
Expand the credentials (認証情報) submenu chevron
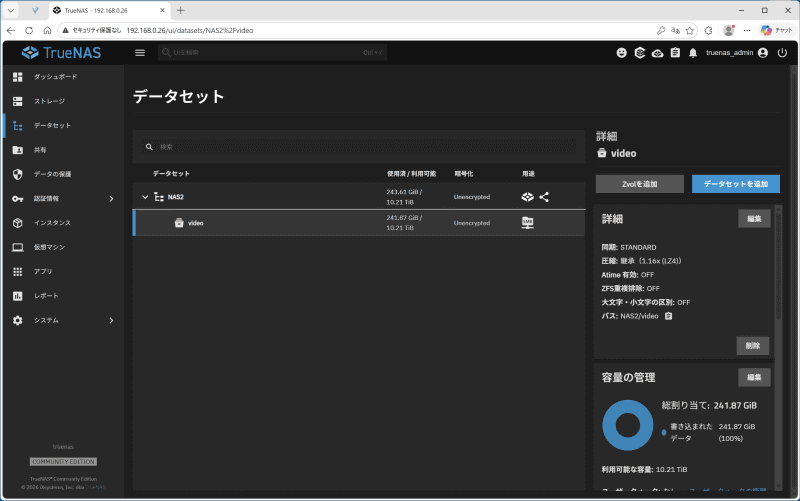click(111, 198)
